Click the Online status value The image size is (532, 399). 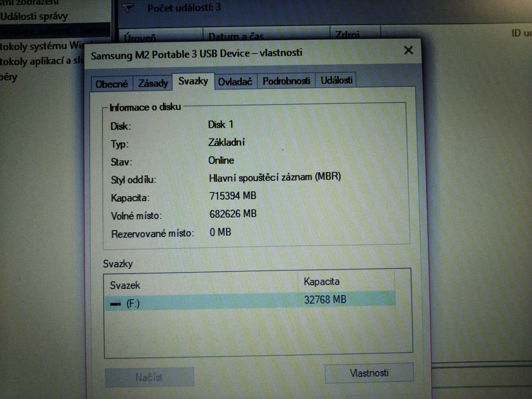coord(221,160)
